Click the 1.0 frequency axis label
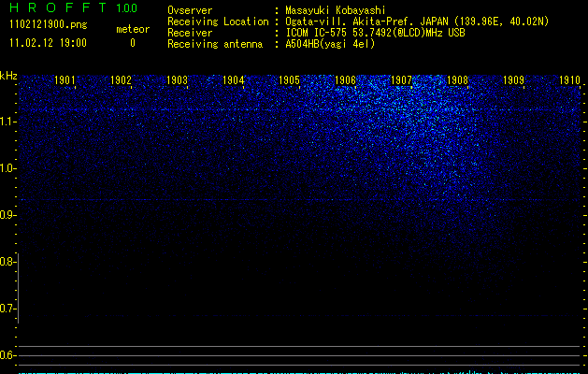The height and width of the screenshot is (374, 588). pos(7,168)
